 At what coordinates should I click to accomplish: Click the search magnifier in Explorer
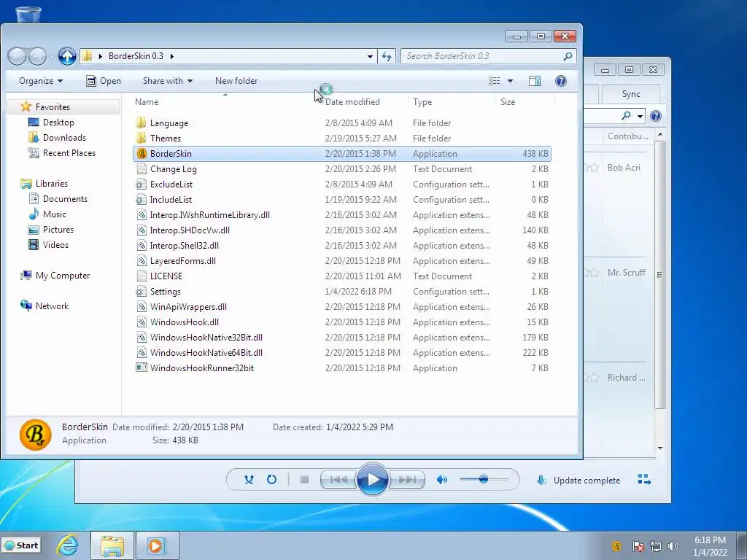pyautogui.click(x=568, y=56)
